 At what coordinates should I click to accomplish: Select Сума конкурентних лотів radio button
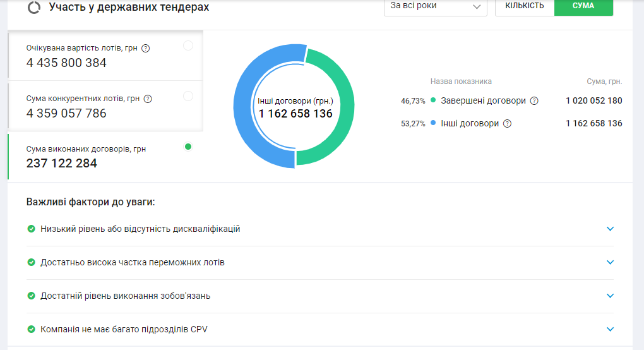point(188,96)
